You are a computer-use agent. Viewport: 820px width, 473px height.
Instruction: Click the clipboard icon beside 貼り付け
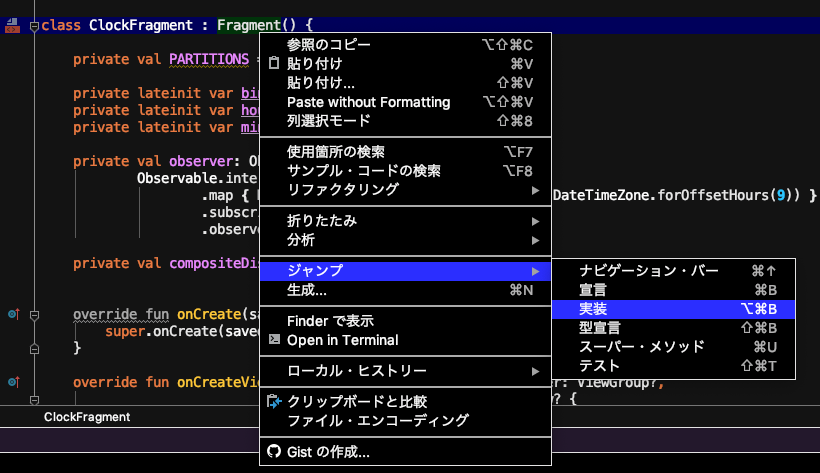point(274,63)
